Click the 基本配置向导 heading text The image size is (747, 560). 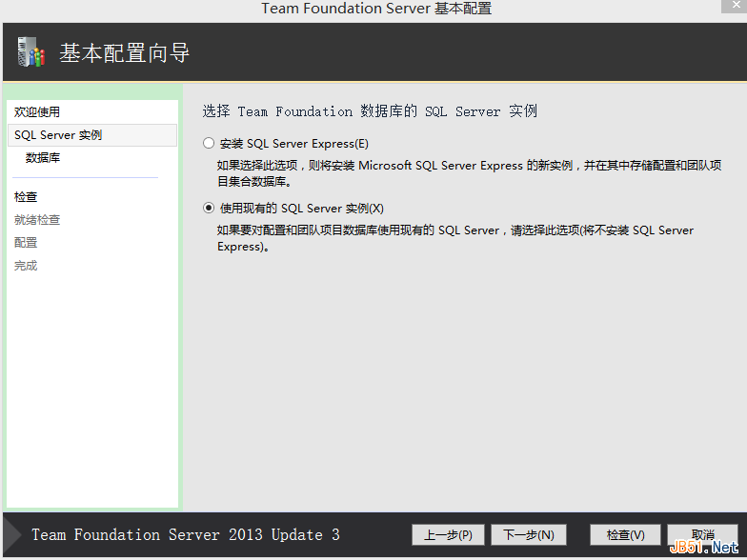click(x=124, y=52)
